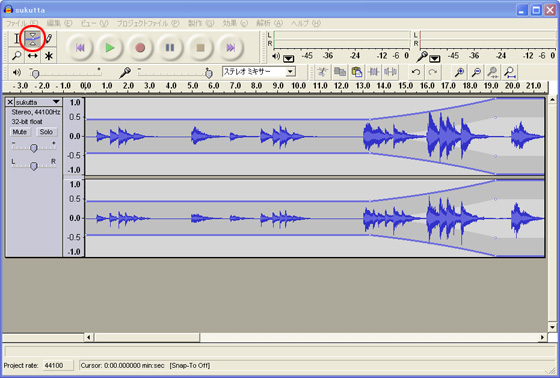This screenshot has width=560, height=378.
Task: Start playback with Play button
Action: pos(110,48)
